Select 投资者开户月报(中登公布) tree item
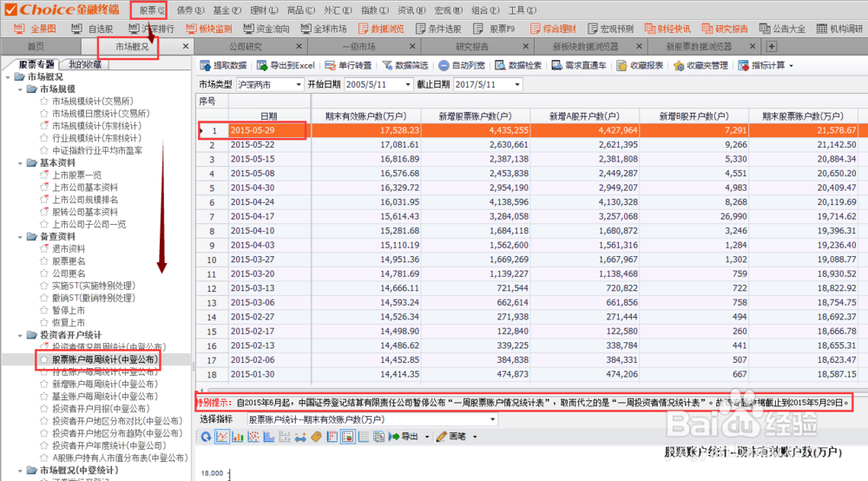The width and height of the screenshot is (868, 481). pyautogui.click(x=101, y=408)
